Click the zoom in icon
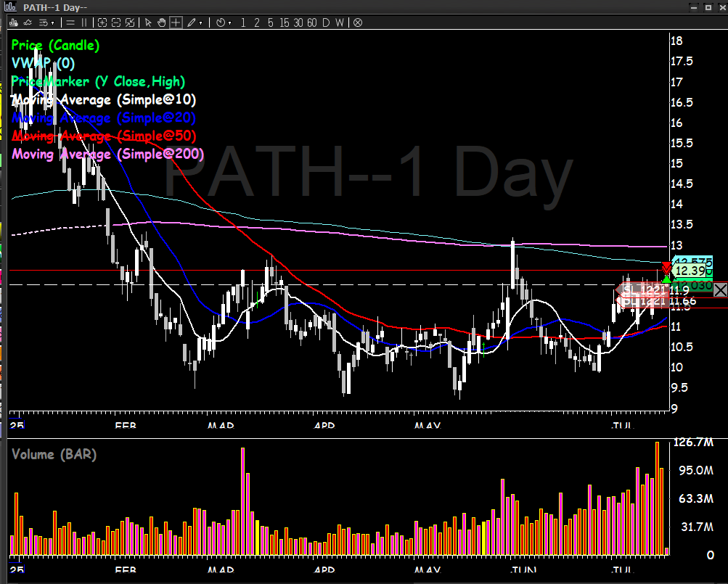This screenshot has height=584, width=728. [102, 22]
